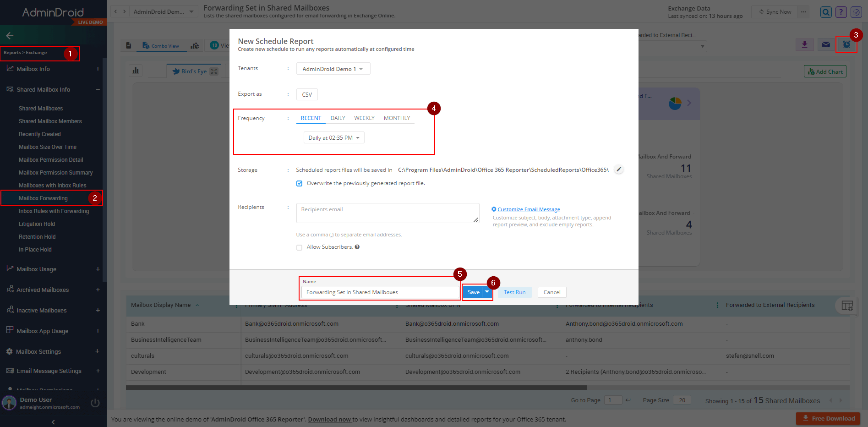Viewport: 868px width, 427px height.
Task: Open the Customize Email Message link
Action: [529, 209]
